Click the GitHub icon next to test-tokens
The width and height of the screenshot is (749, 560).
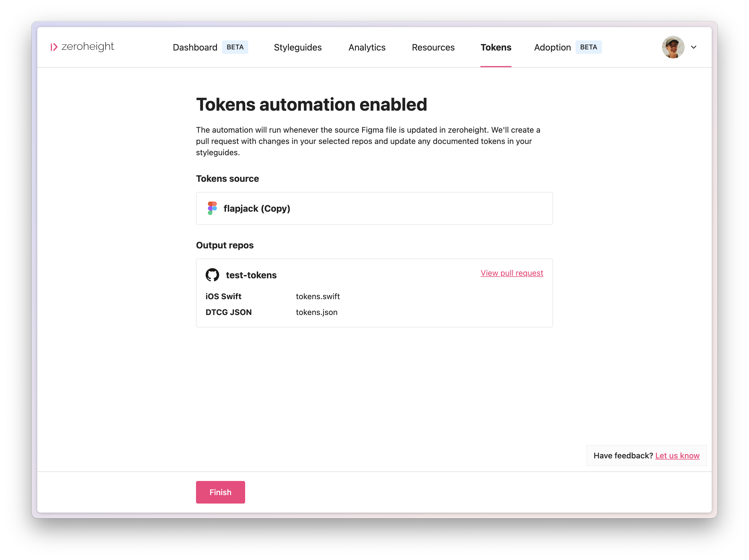[212, 275]
